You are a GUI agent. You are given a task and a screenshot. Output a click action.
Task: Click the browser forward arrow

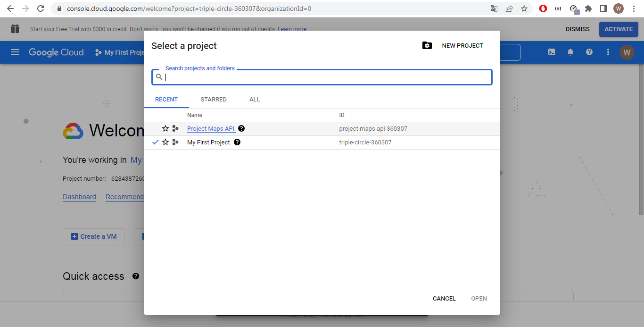coord(25,8)
